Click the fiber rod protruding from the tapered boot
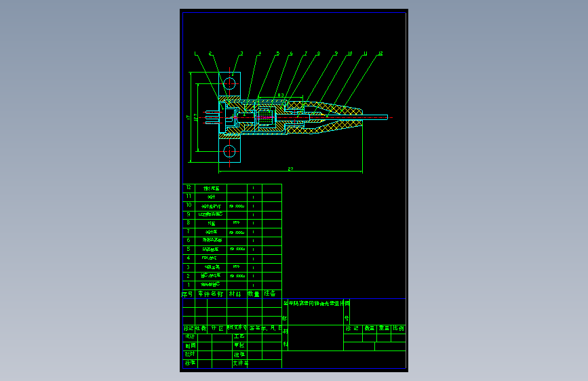The height and width of the screenshot is (381, 588). [x=375, y=117]
